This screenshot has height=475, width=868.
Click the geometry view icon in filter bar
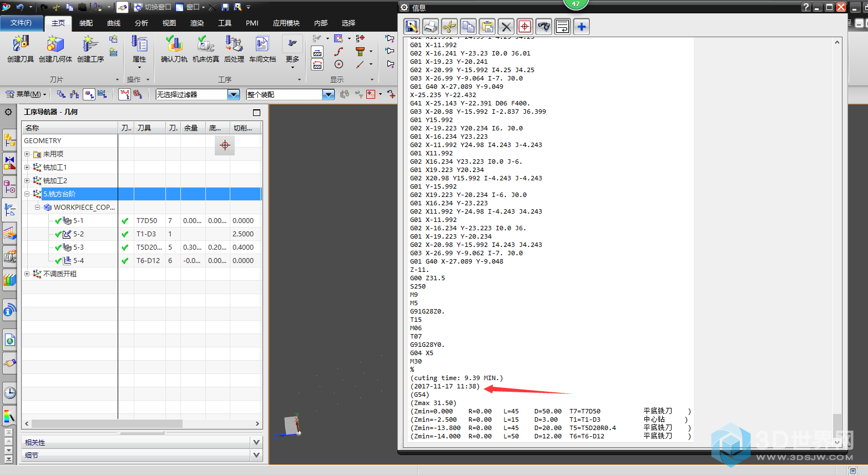89,94
